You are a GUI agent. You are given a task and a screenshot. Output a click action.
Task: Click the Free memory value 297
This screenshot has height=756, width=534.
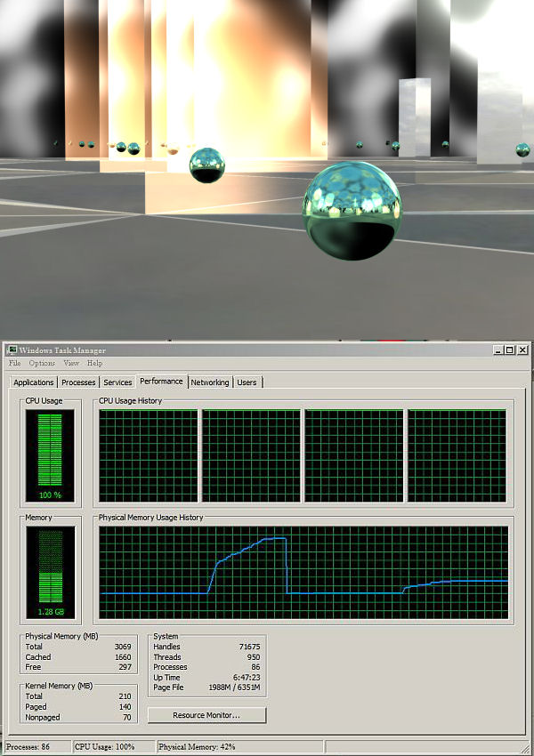(x=125, y=667)
